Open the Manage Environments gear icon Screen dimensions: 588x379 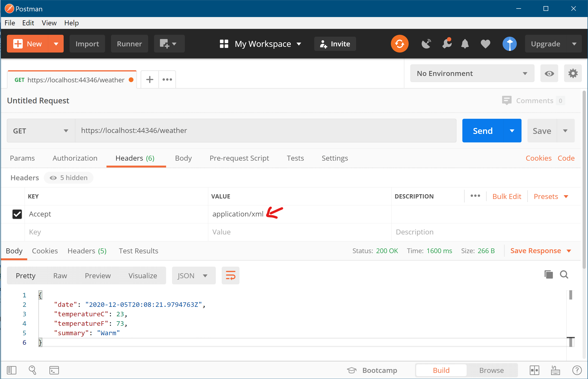(573, 73)
